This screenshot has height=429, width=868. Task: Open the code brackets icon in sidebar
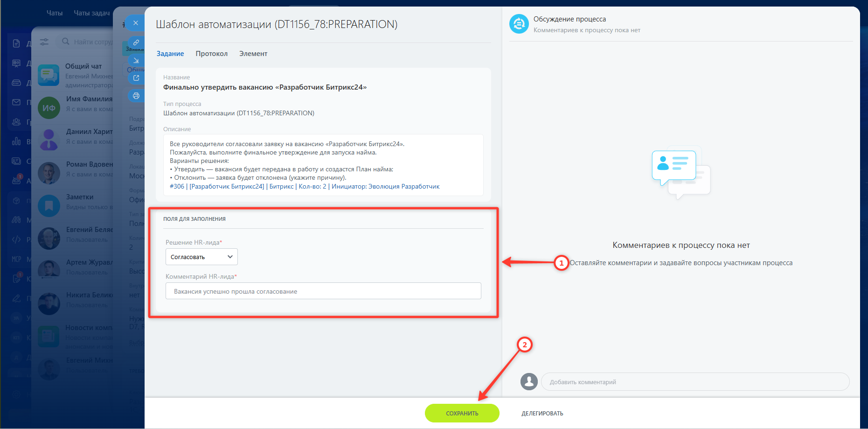pyautogui.click(x=16, y=239)
